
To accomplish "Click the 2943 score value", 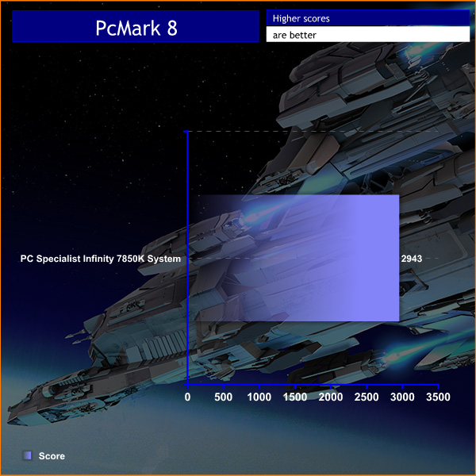I will tap(411, 259).
